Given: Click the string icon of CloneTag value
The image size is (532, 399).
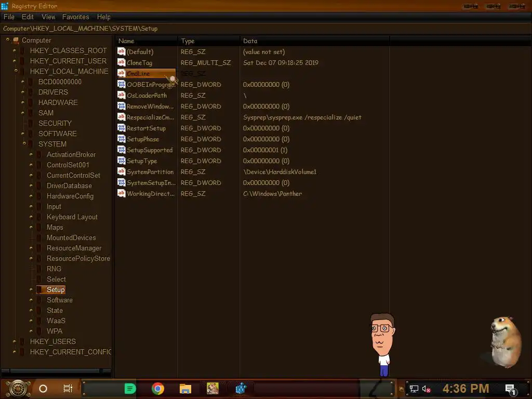Looking at the screenshot, I should [121, 62].
